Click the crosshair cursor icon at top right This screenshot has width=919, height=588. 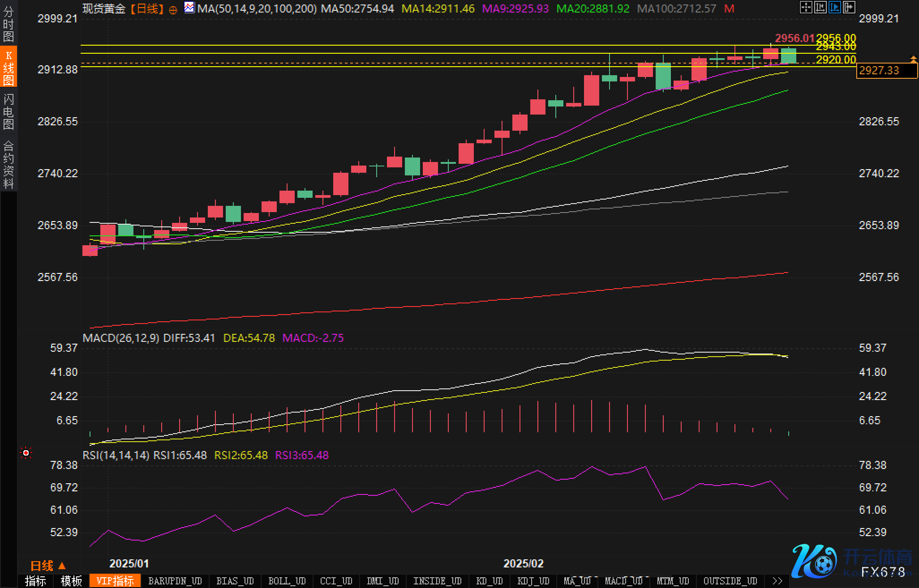[806, 7]
